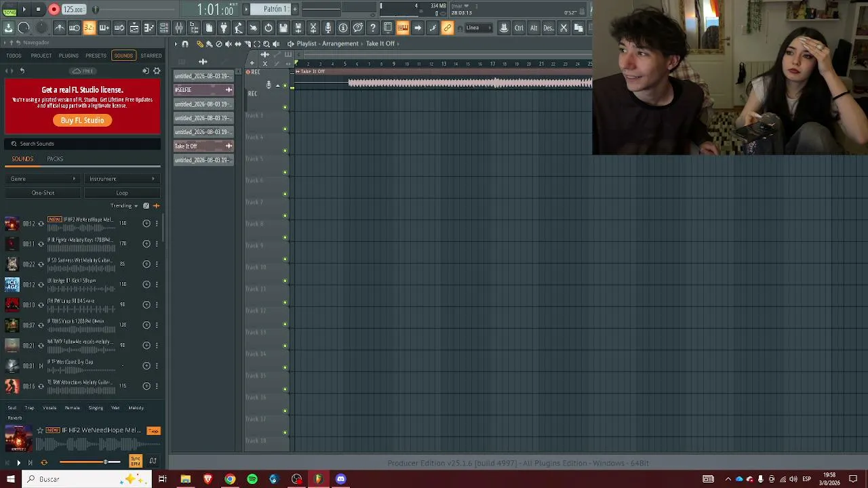This screenshot has height=488, width=868.
Task: Click the browser login arrow icon
Action: point(146,71)
